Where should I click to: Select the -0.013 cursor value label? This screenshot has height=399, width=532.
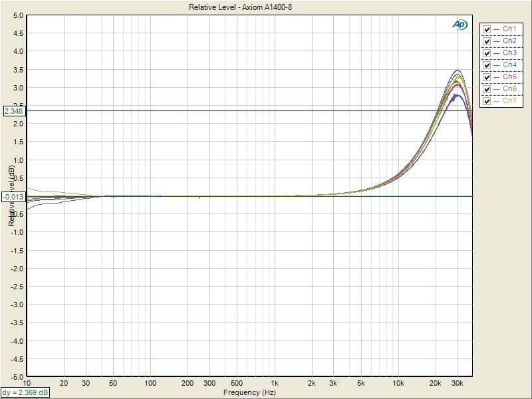tap(13, 197)
